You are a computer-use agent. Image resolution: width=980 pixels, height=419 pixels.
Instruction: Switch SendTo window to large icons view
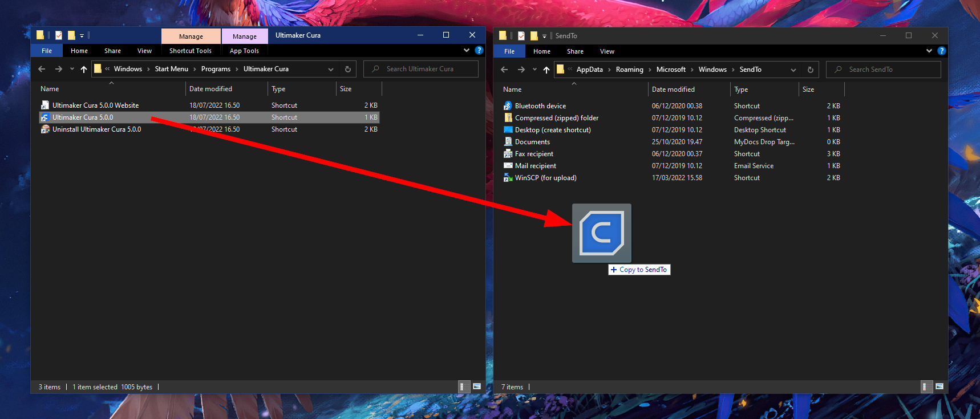[x=939, y=387]
